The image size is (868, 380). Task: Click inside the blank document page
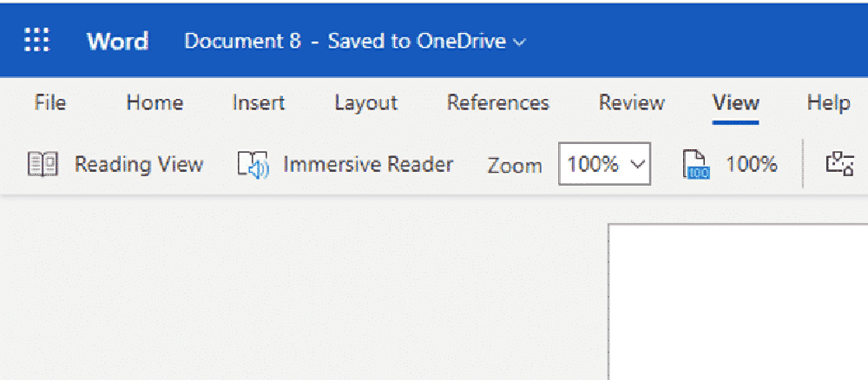[738, 304]
